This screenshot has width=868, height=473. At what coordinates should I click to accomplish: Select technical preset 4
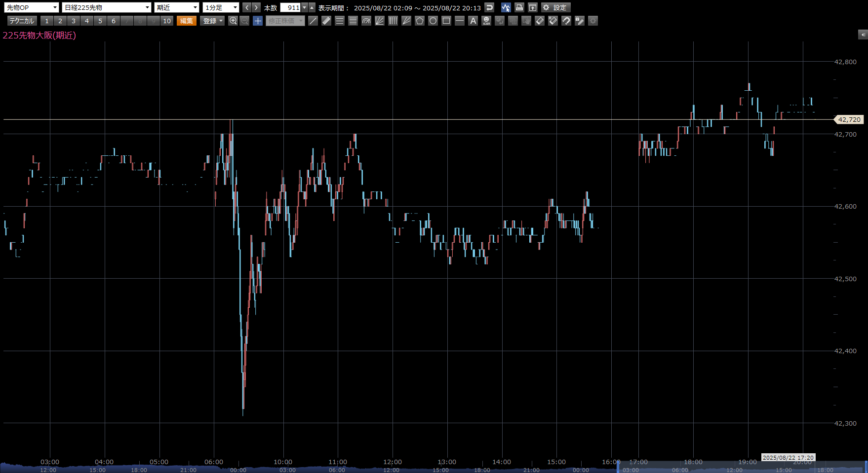[x=87, y=21]
